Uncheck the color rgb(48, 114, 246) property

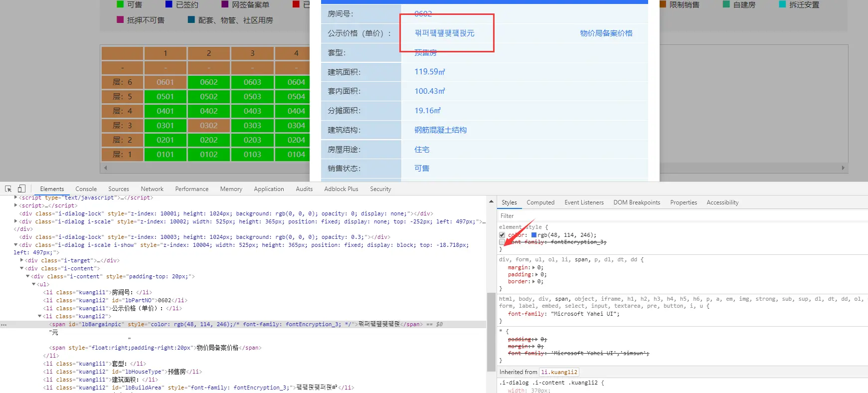click(502, 235)
